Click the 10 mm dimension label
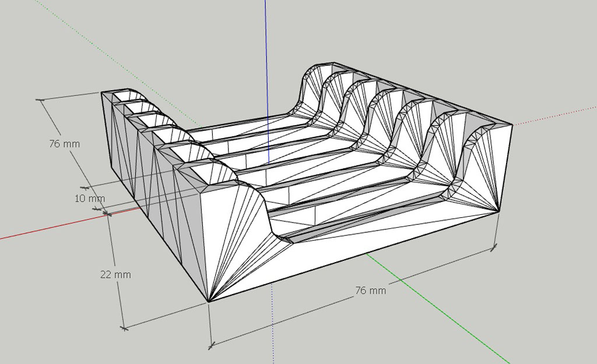Image resolution: width=597 pixels, height=364 pixels. click(90, 199)
